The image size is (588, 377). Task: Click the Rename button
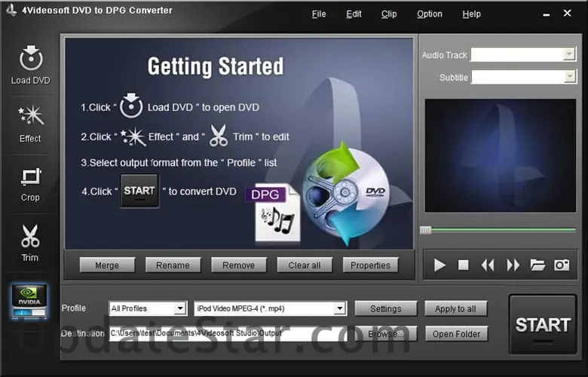point(173,265)
